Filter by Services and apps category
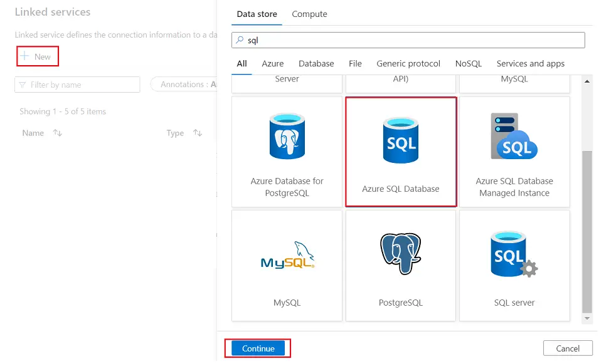Viewport: 599px width, 364px height. click(x=530, y=63)
